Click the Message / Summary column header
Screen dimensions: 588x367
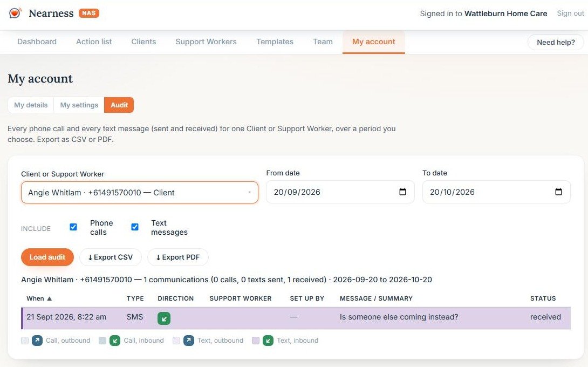pyautogui.click(x=376, y=298)
